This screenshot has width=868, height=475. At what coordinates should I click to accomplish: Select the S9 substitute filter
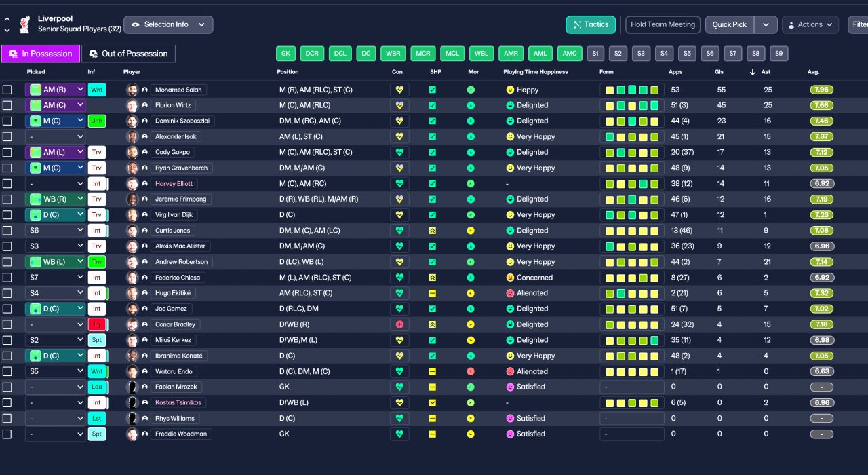tap(779, 54)
